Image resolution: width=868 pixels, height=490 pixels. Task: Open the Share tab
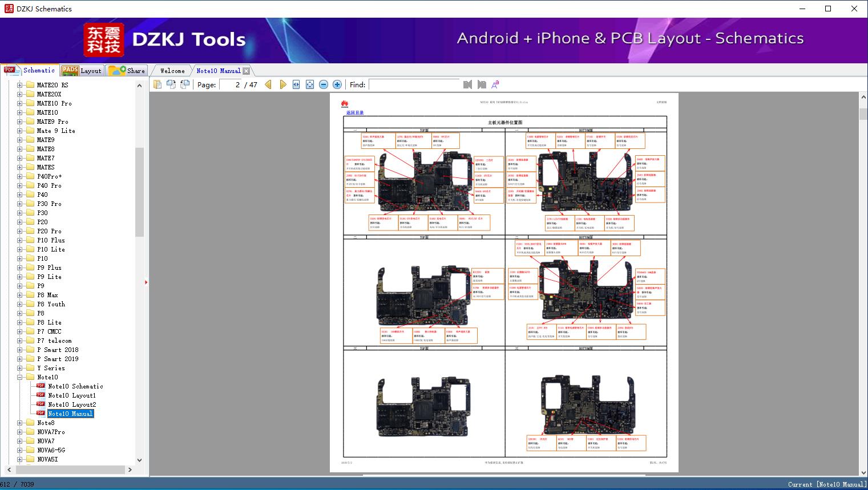pyautogui.click(x=127, y=71)
